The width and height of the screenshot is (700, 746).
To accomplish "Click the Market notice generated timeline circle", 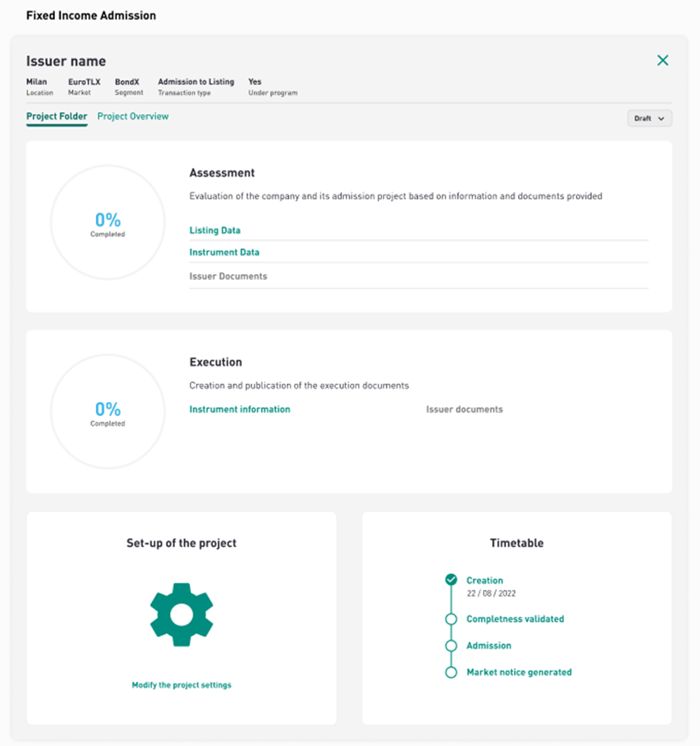I will 451,672.
